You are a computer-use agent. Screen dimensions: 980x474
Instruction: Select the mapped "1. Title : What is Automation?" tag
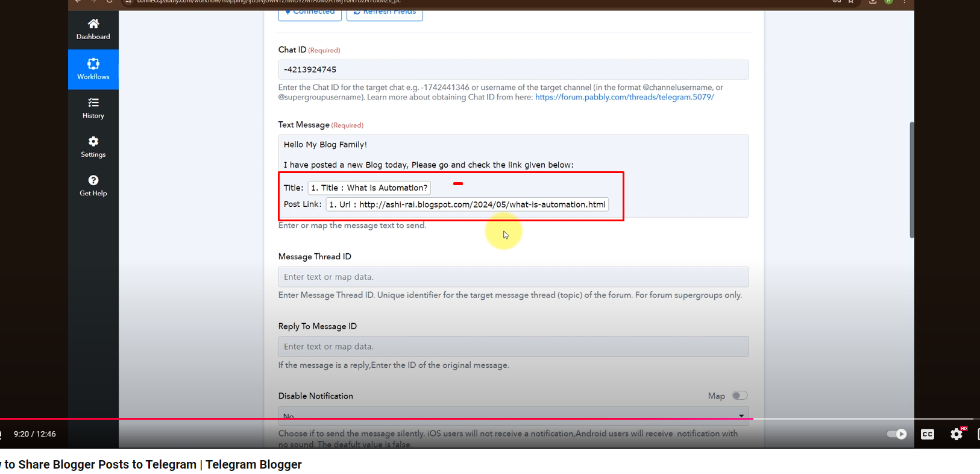click(369, 188)
